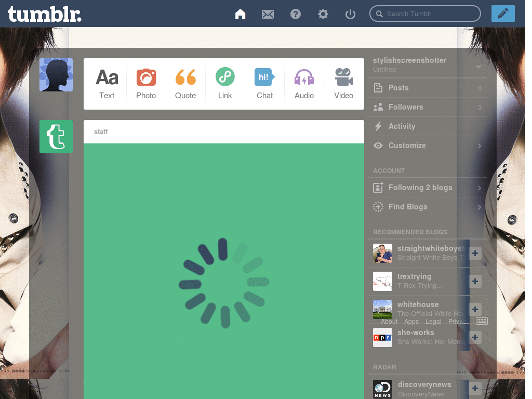Click the Legal footer link
532x399 pixels.
pos(433,321)
